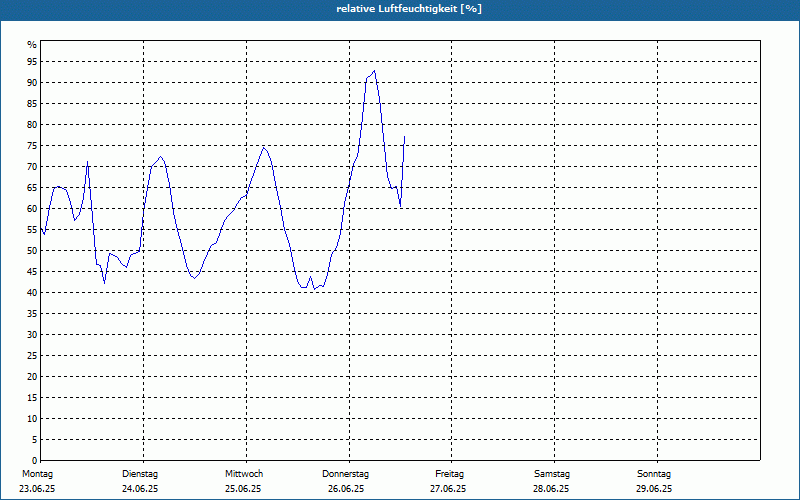The width and height of the screenshot is (800, 500).
Task: Click the date 29.06.25
Action: coord(654,489)
